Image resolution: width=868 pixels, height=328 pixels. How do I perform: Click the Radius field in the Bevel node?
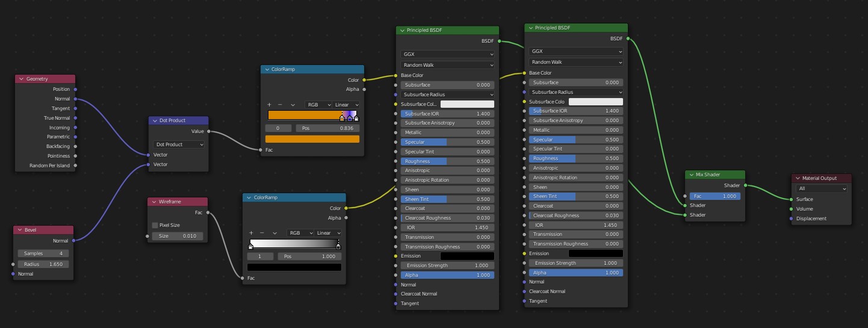click(x=43, y=264)
